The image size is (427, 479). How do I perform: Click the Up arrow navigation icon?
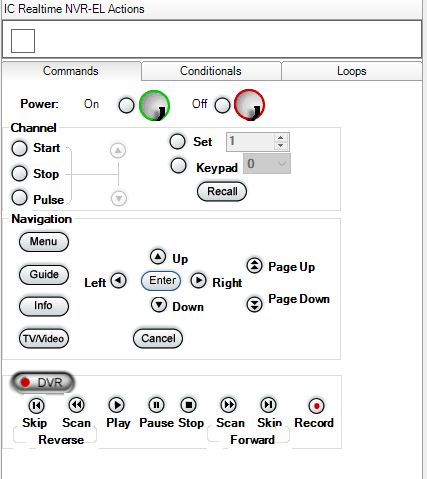tap(158, 257)
